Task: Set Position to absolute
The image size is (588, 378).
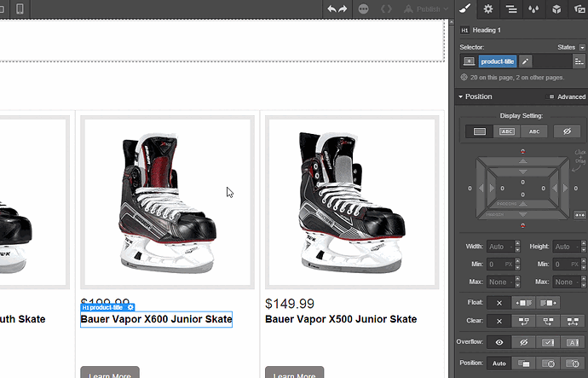Action: pos(548,363)
